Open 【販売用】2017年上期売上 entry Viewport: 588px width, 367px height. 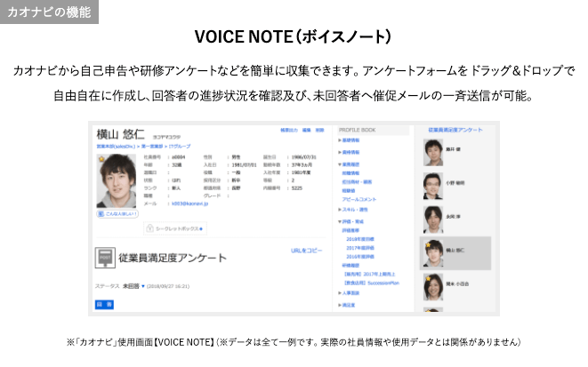coord(369,275)
